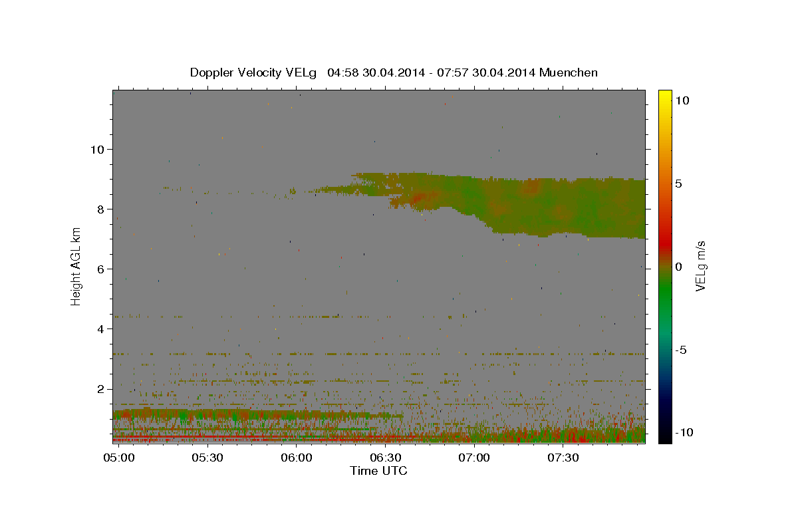Click the colorbar label -10

pos(684,433)
